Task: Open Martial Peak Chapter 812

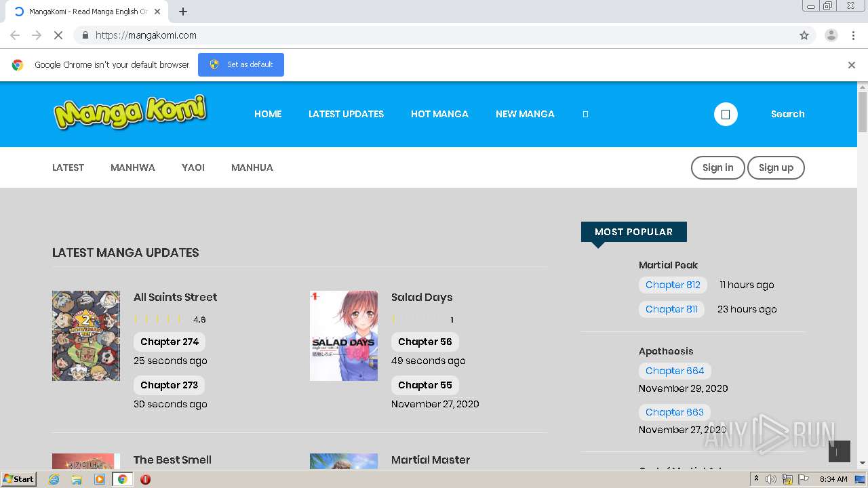Action: (x=673, y=285)
